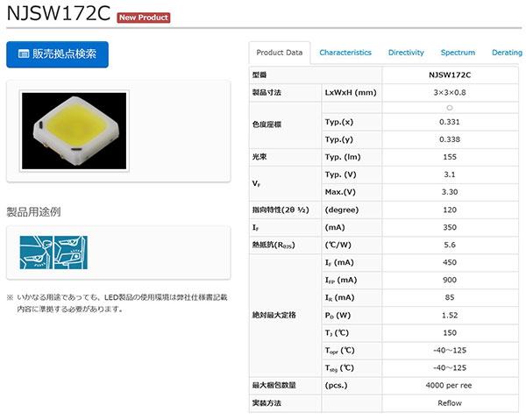Click the list icon inside 販売拠点検索 button
This screenshot has width=526, height=420.
[x=25, y=54]
